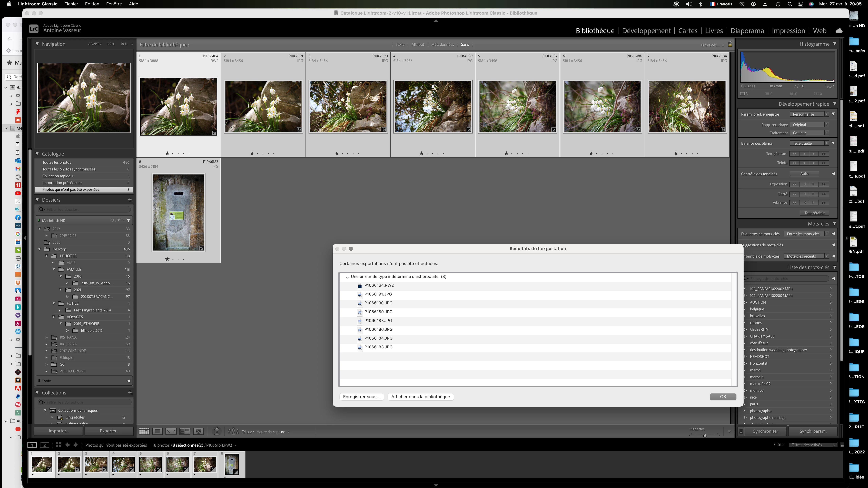Toggle auto sync switch beside Synchroniser
868x488 pixels.
coord(741,431)
